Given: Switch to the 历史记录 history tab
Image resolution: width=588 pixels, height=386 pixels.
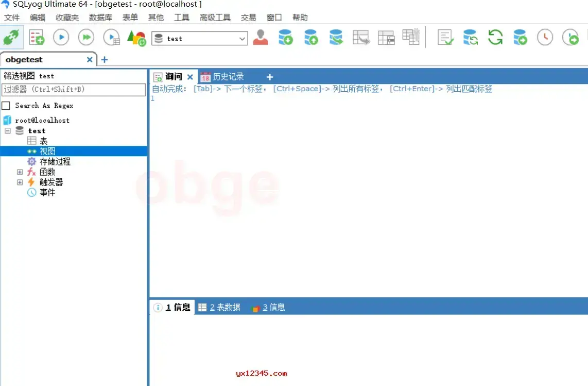Looking at the screenshot, I should (x=222, y=77).
